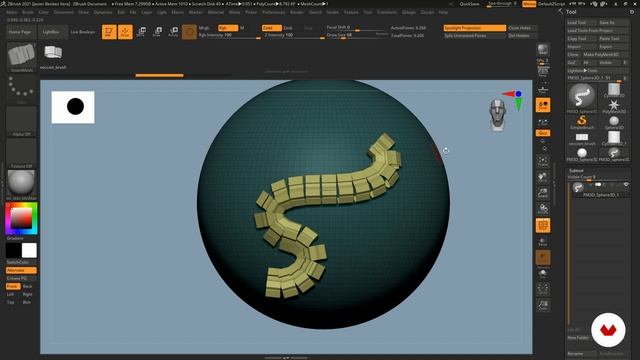Viewport: 640px width, 360px height.
Task: Toggle Spotlight Projection
Action: [475, 28]
